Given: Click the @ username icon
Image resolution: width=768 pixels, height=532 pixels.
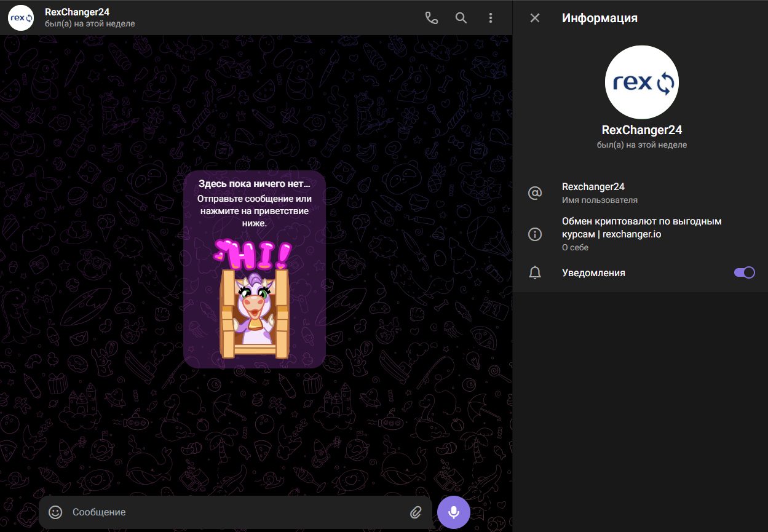Looking at the screenshot, I should point(535,193).
